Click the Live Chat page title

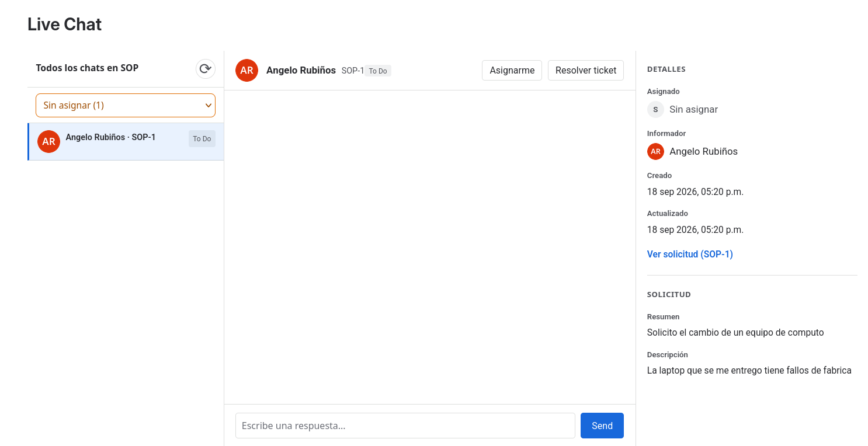click(64, 24)
